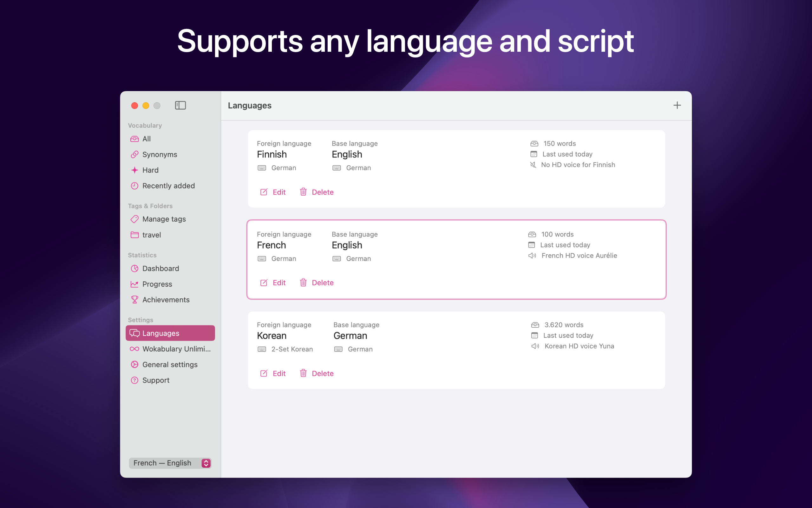Click the All inbox tray icon

pos(134,139)
